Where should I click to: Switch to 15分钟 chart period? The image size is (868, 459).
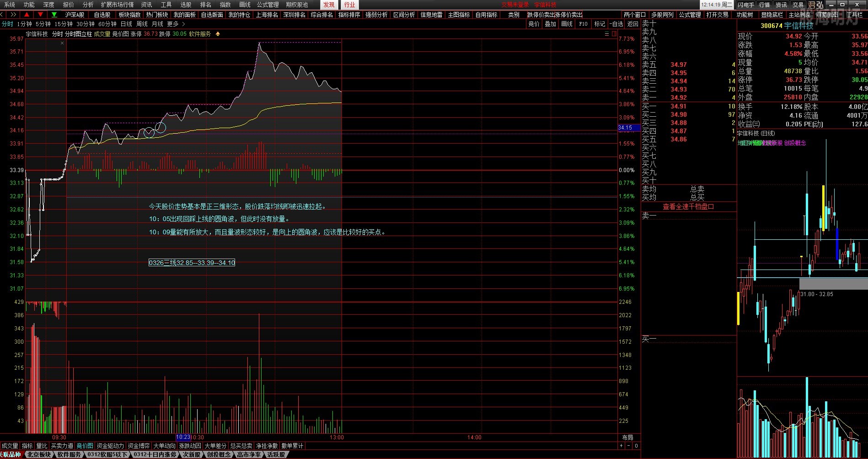[64, 24]
